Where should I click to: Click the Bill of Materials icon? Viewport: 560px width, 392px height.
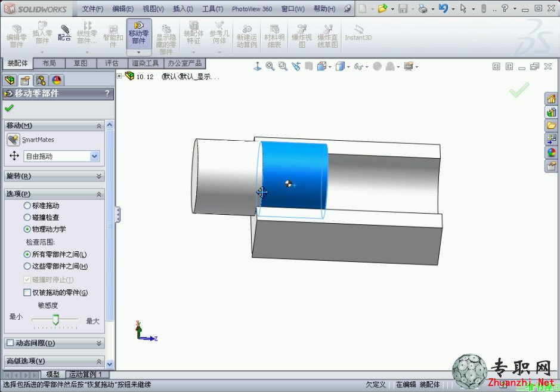click(274, 36)
